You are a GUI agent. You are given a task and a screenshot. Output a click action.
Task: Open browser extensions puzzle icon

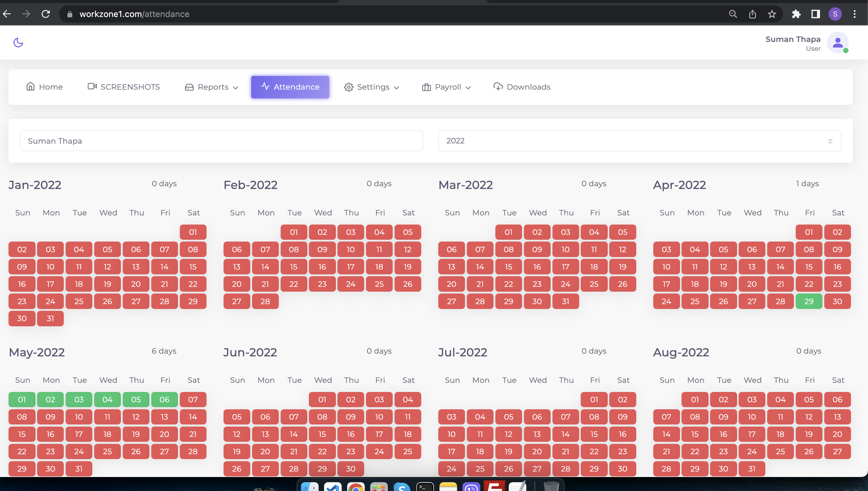coord(796,14)
